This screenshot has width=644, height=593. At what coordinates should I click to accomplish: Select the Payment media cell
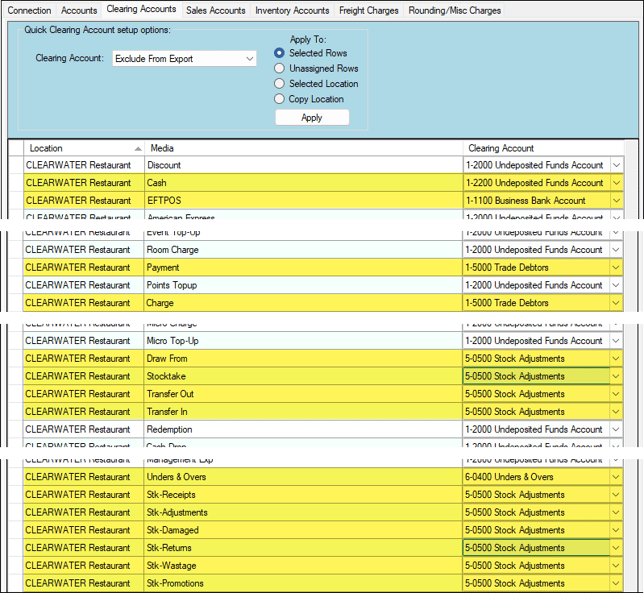303,267
